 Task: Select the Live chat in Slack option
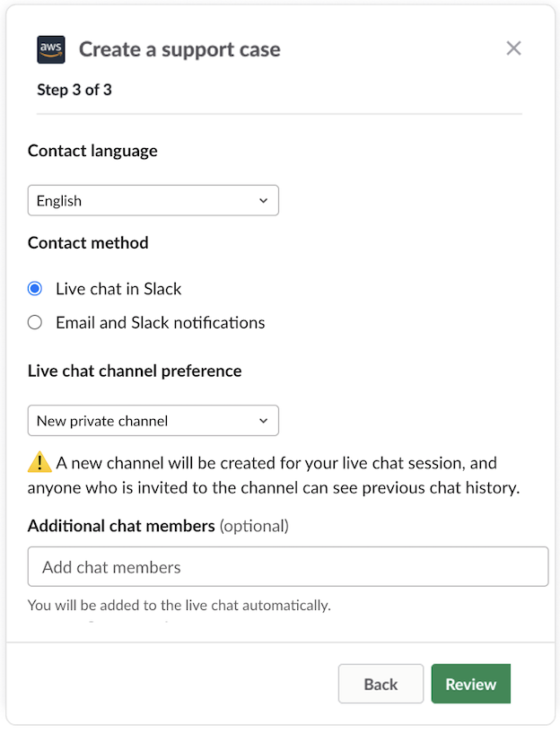34,288
